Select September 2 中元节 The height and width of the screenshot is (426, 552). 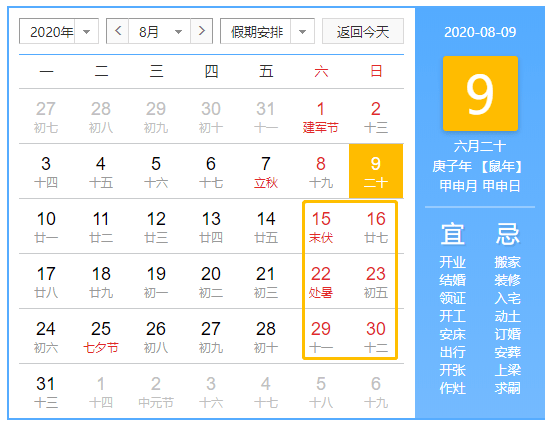point(156,391)
